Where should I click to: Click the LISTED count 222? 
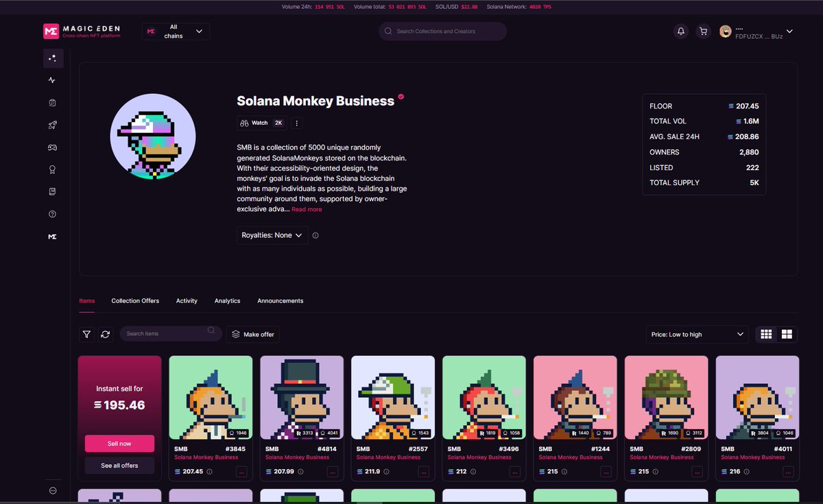(x=752, y=167)
